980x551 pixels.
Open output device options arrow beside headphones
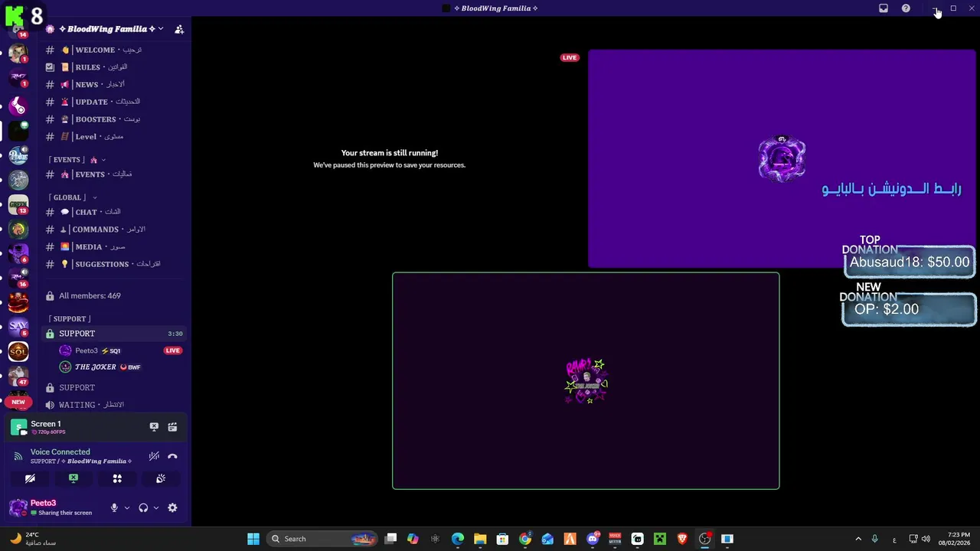[x=156, y=507]
